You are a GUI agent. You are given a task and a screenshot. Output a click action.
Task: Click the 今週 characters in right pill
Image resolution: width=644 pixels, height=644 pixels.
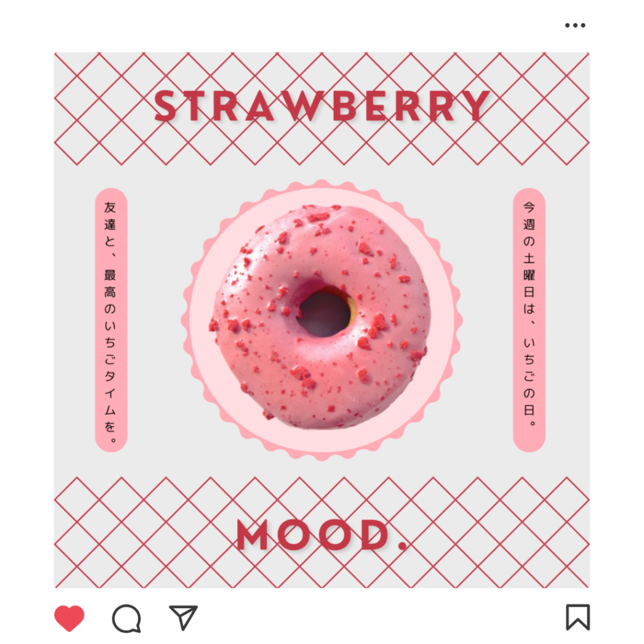point(529,216)
